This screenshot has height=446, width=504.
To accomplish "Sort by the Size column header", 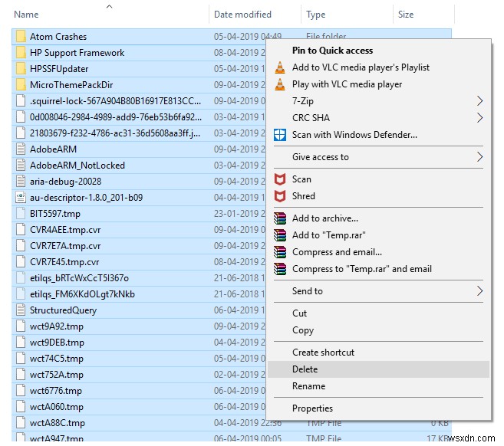I will pos(406,15).
